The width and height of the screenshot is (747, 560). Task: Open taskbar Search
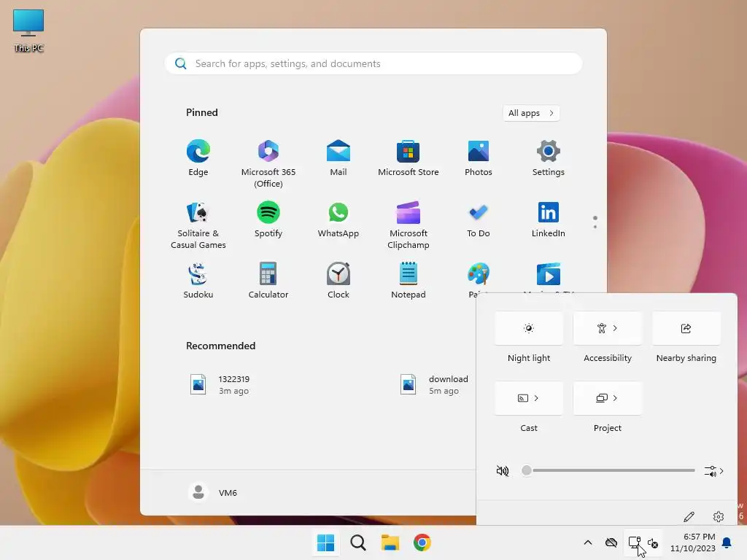coord(358,542)
